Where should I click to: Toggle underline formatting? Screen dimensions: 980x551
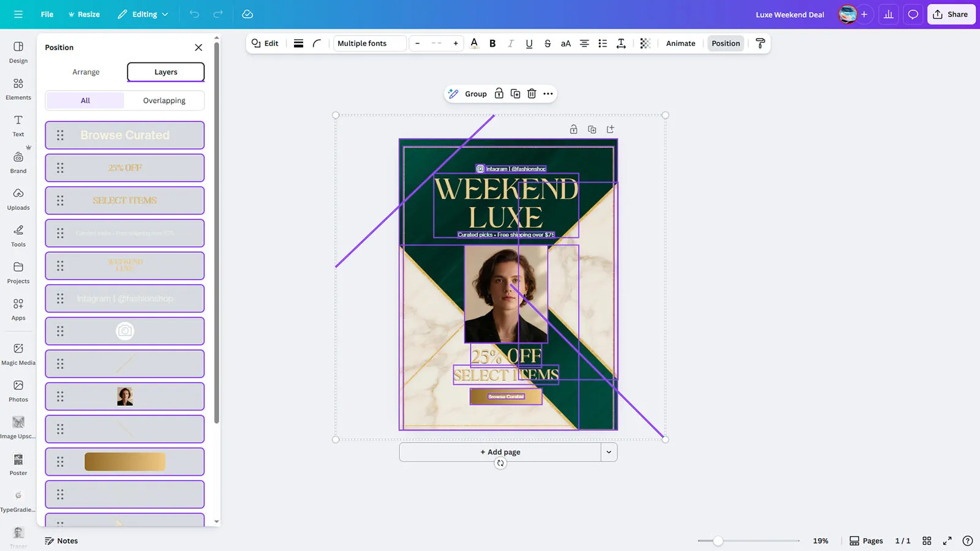tap(529, 43)
